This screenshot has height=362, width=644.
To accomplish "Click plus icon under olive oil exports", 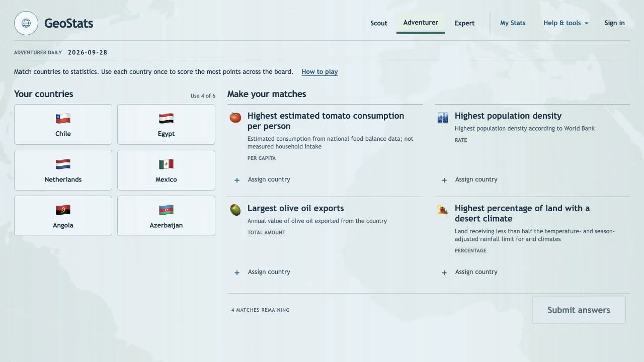I will point(237,273).
